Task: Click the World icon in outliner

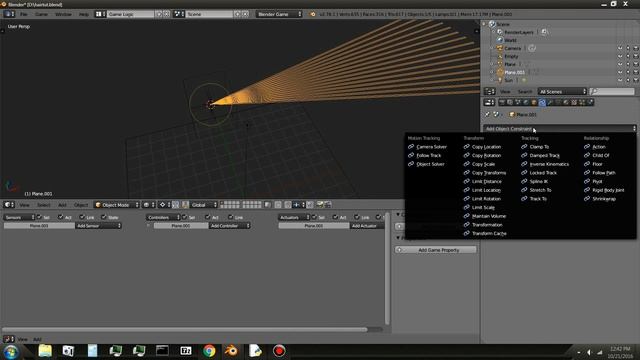Action: coord(500,40)
